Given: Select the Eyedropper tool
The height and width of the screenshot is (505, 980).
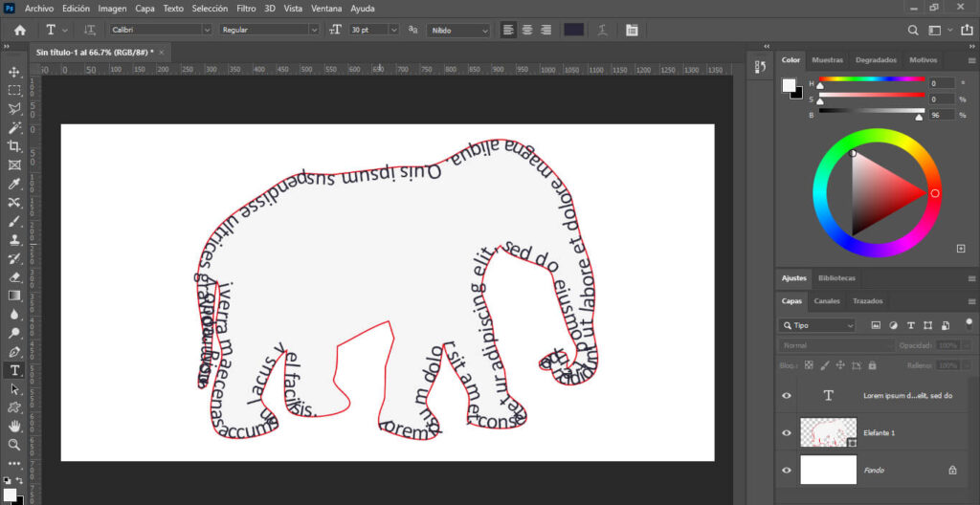Looking at the screenshot, I should (14, 184).
